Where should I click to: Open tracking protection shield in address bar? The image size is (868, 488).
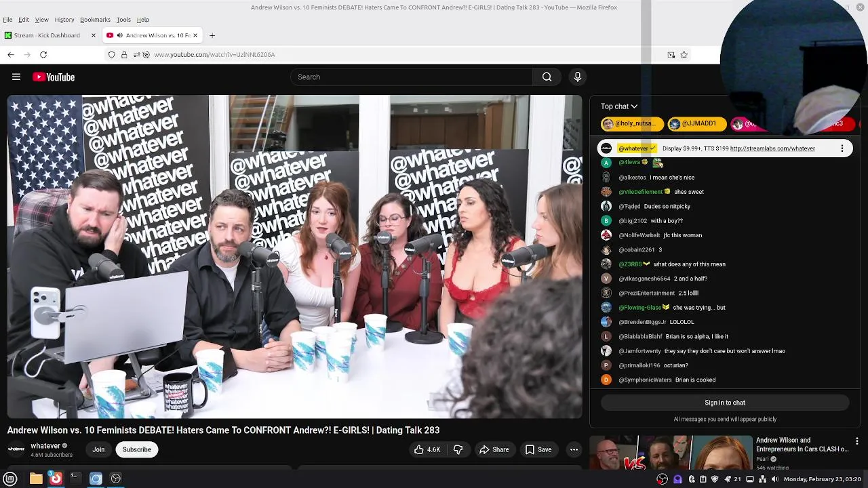click(x=112, y=54)
